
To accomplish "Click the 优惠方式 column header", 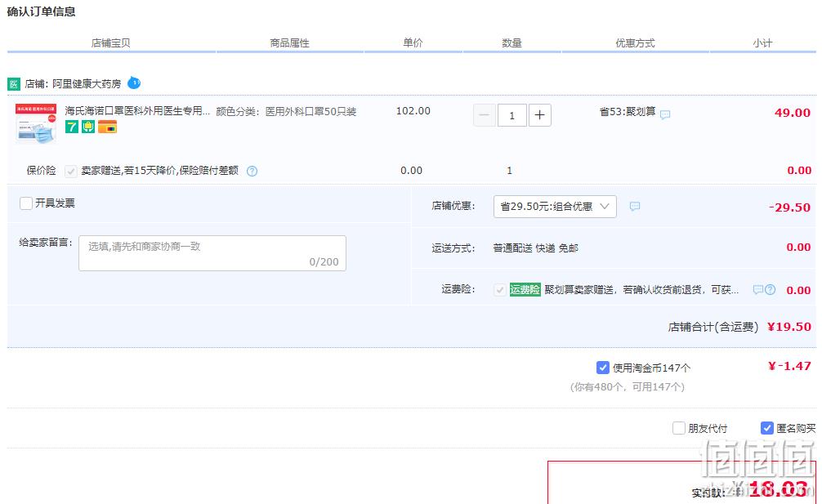I will click(635, 43).
